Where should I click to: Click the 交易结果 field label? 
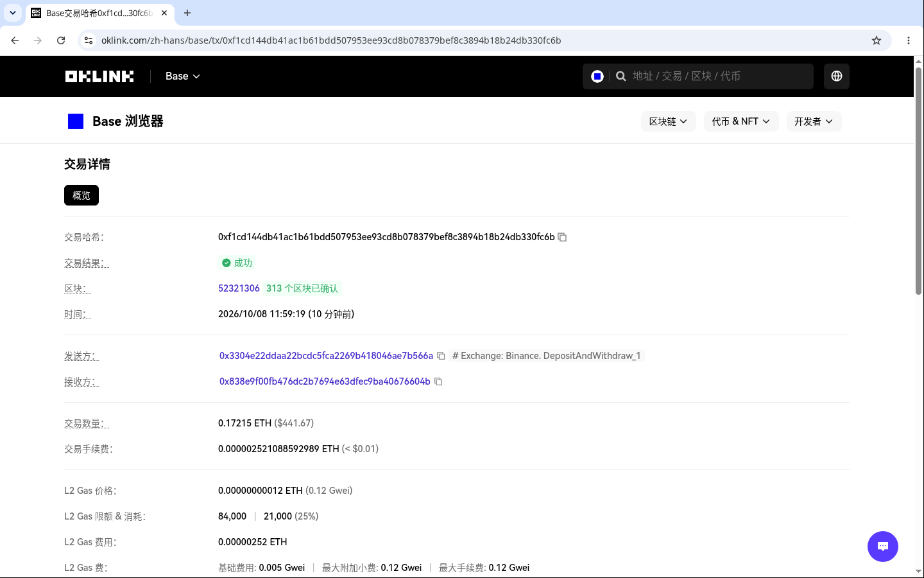point(87,263)
